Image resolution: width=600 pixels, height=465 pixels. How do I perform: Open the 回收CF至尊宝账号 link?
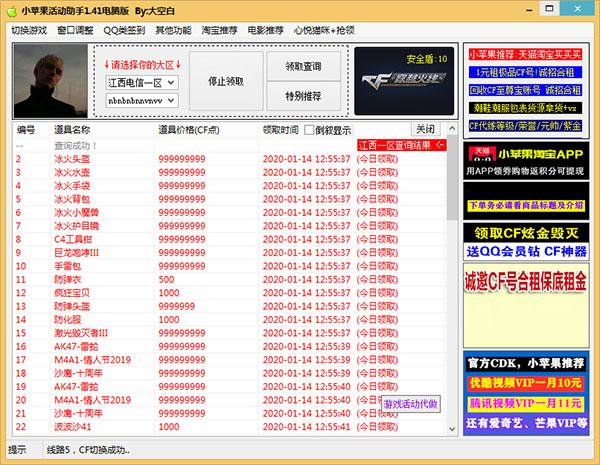(525, 90)
